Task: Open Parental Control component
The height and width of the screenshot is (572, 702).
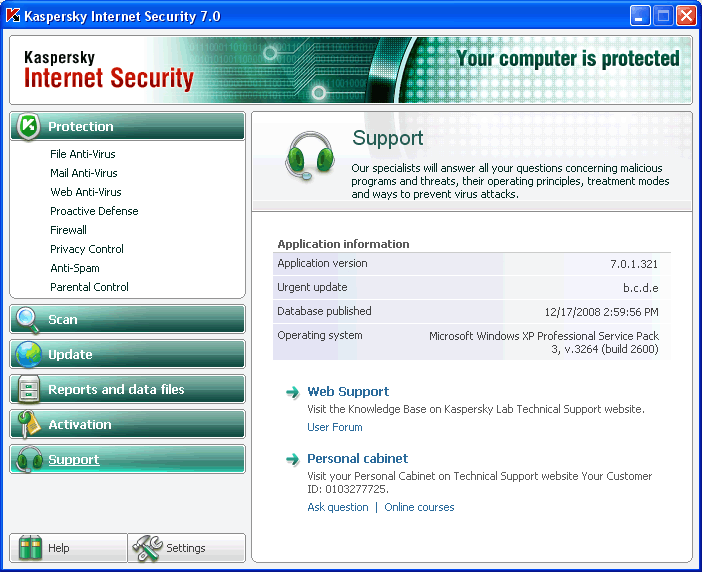Action: click(x=90, y=287)
